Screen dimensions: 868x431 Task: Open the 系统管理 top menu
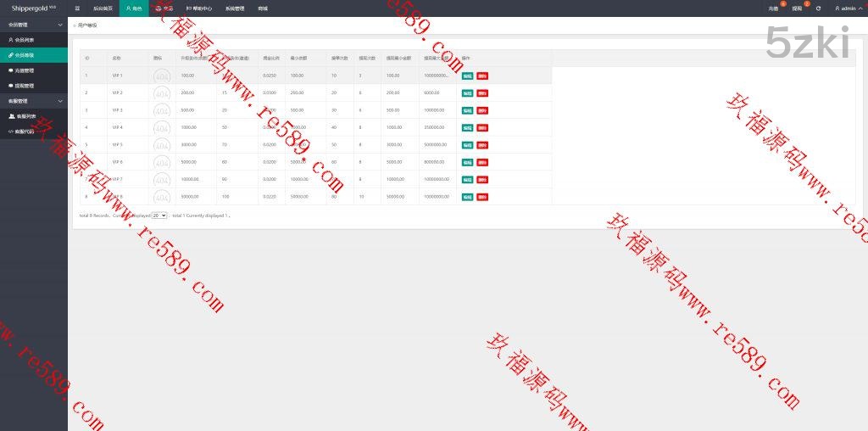(x=235, y=8)
